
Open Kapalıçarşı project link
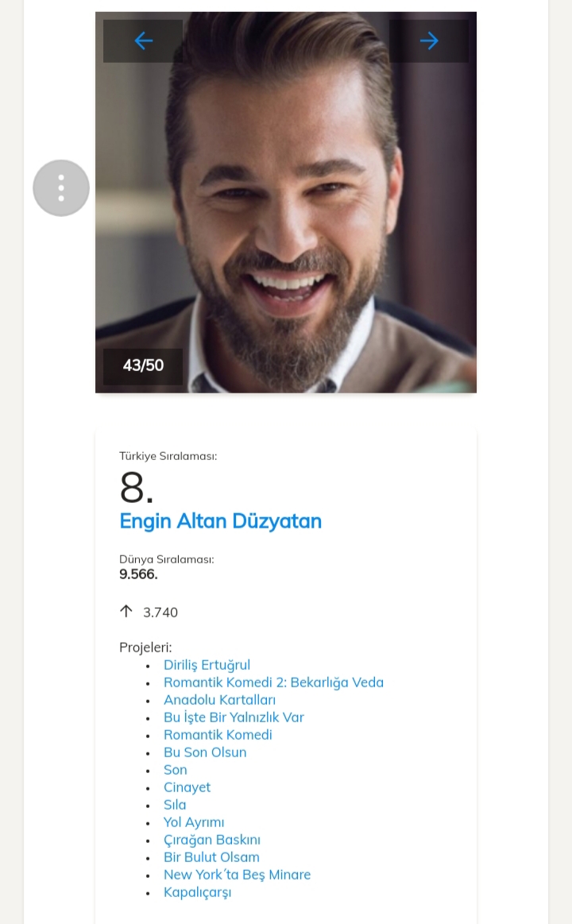(x=197, y=892)
